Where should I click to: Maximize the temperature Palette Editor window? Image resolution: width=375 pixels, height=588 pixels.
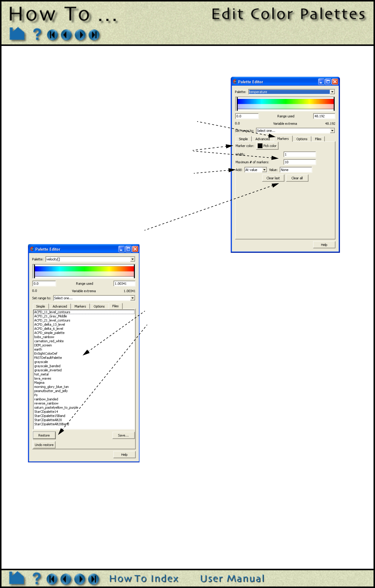328,82
